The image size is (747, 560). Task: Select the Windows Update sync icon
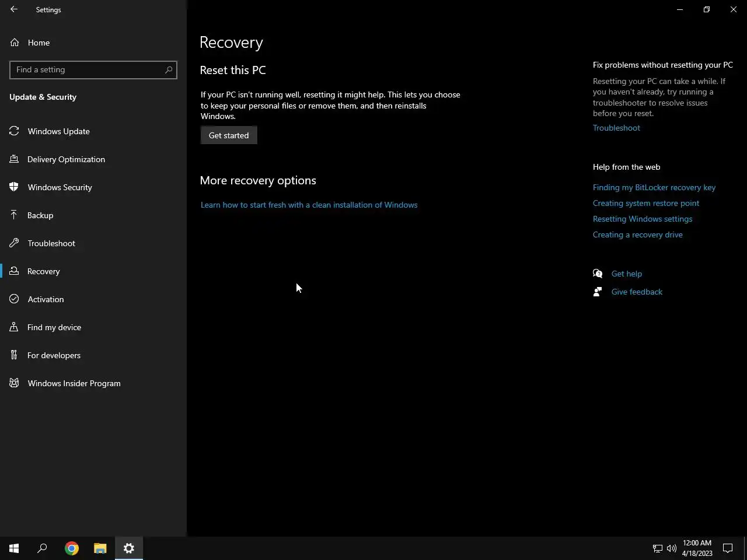[14, 131]
